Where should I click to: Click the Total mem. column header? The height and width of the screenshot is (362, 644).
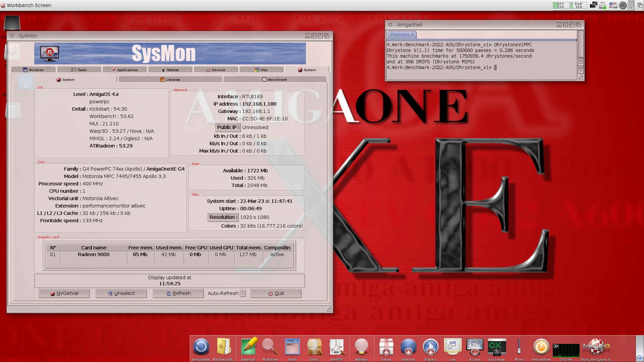coord(249,248)
